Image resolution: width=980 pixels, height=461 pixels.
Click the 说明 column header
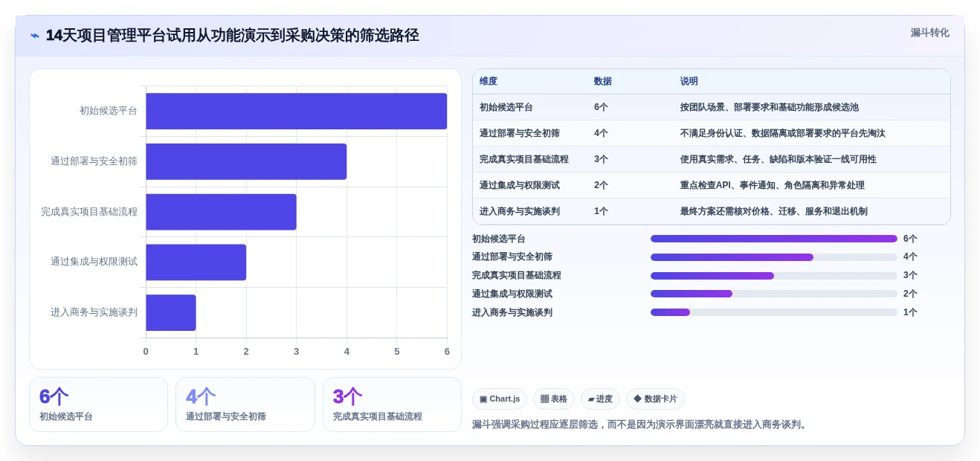pyautogui.click(x=689, y=82)
